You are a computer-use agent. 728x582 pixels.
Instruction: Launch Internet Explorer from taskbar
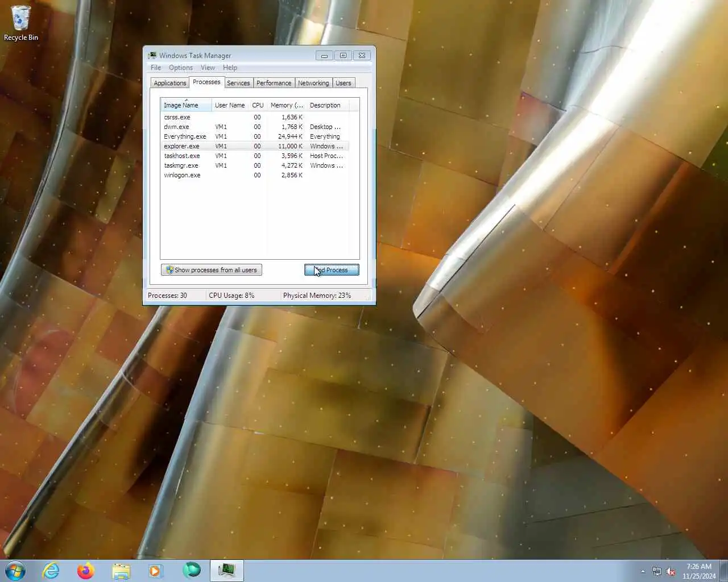point(51,570)
